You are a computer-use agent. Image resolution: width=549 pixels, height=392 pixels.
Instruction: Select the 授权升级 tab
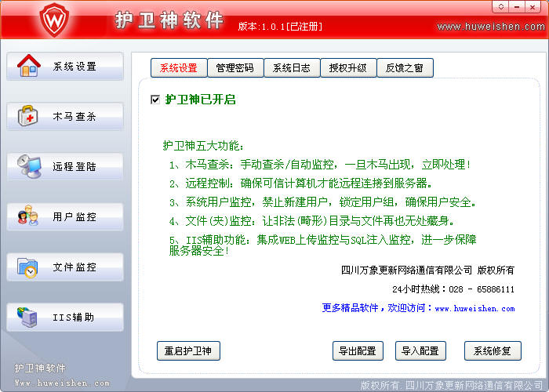[348, 68]
